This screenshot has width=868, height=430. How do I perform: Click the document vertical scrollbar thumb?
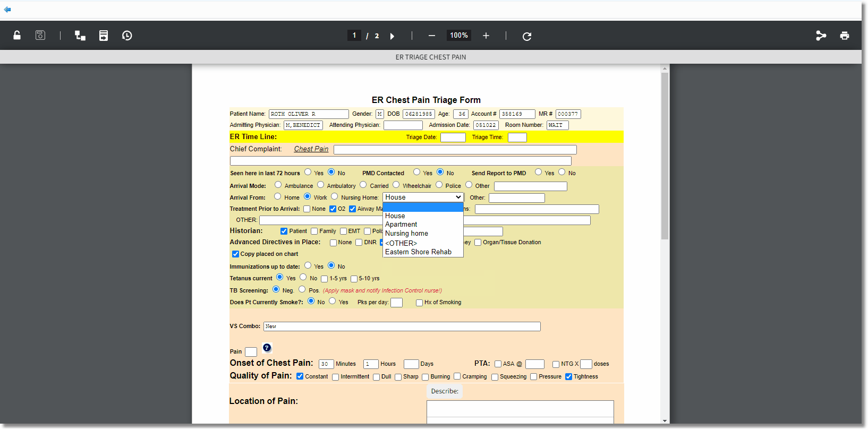click(x=665, y=156)
